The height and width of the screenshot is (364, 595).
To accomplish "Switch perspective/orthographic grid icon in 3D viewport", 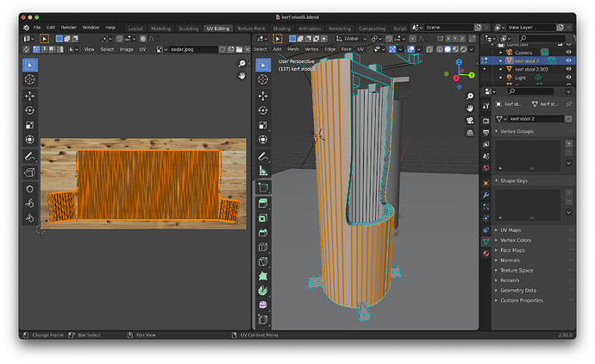I will coord(470,133).
